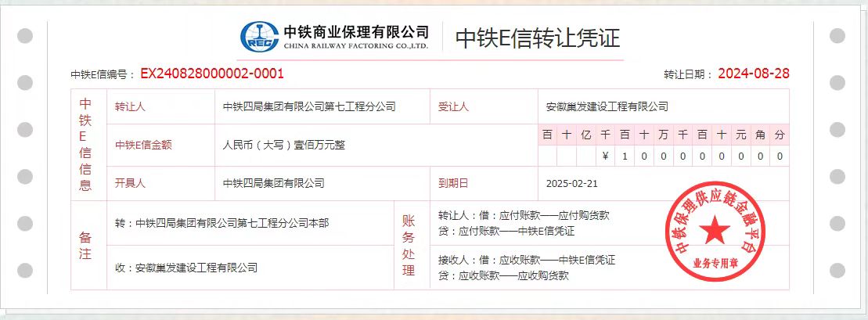This screenshot has height=320, width=868.
Task: Click the top-left perforation hole
Action: (24, 36)
